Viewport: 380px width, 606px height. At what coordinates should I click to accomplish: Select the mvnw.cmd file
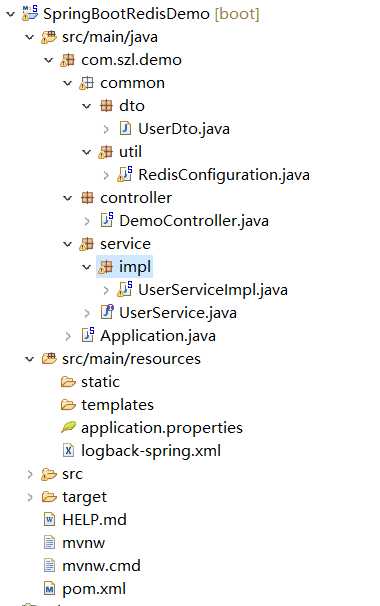(101, 566)
